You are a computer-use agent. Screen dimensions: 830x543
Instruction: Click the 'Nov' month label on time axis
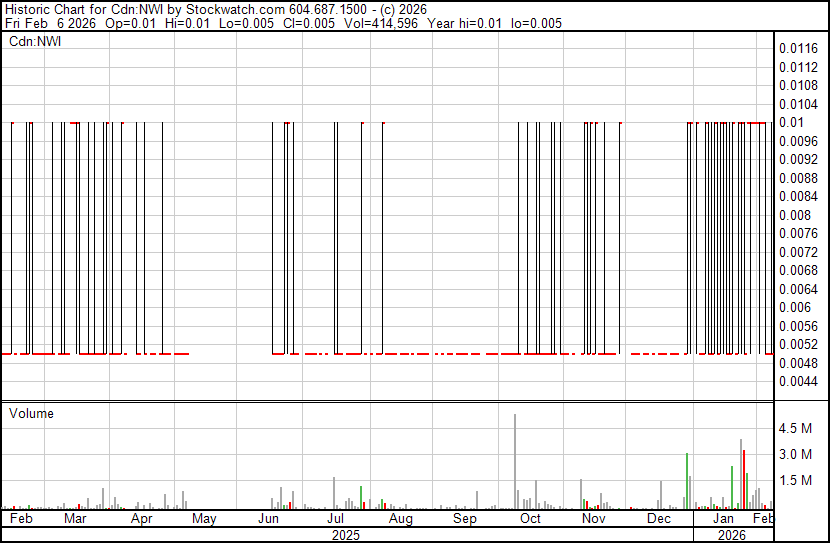[593, 518]
